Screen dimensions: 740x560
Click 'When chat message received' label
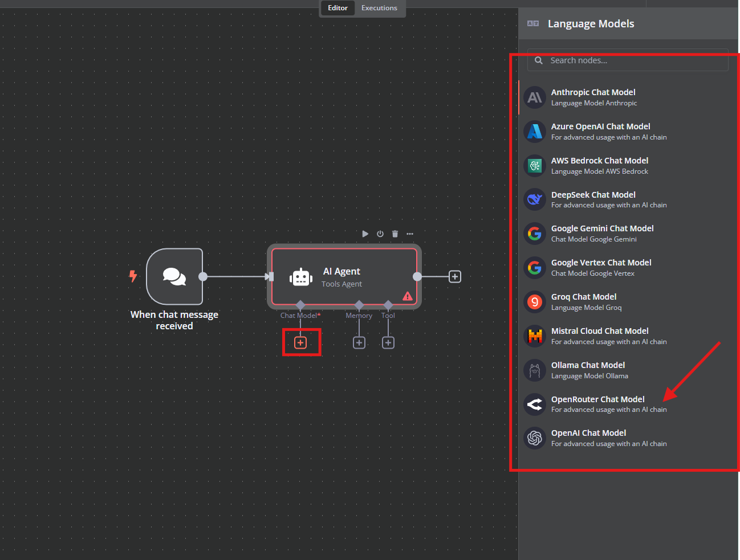pyautogui.click(x=174, y=320)
